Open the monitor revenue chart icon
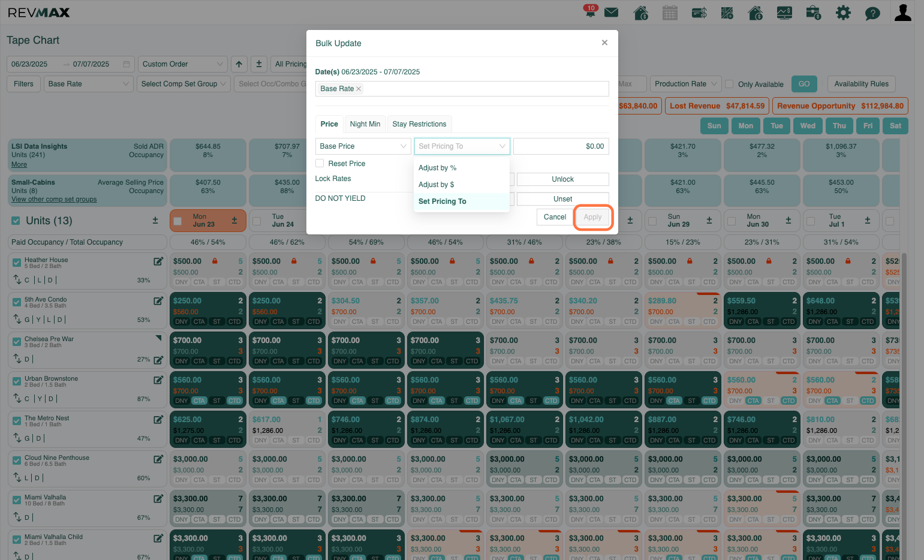The image size is (924, 560). tap(784, 13)
